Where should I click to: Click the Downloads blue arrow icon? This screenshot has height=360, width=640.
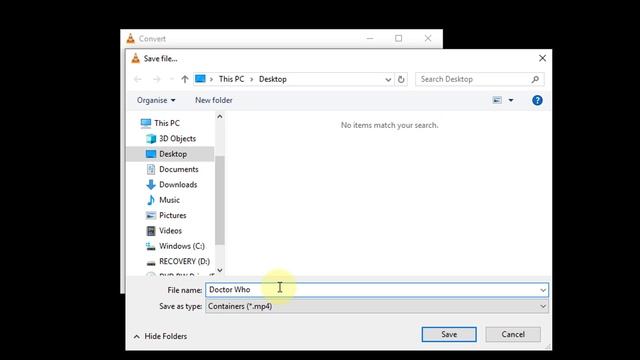151,184
